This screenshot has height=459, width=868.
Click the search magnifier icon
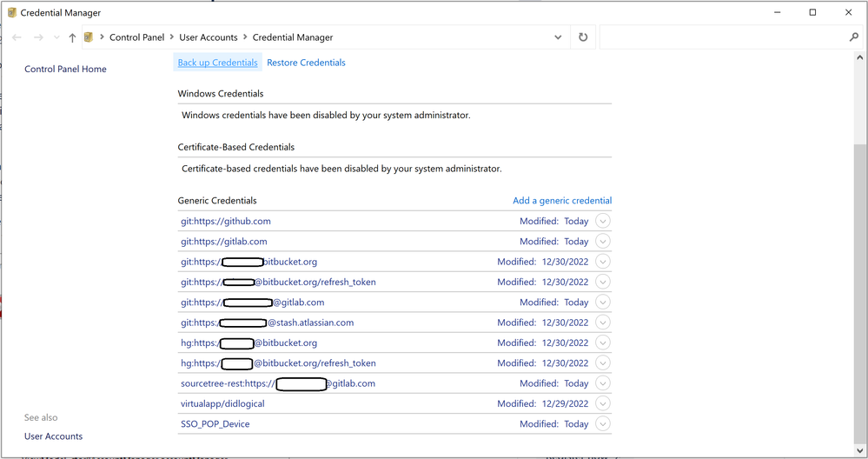coord(853,37)
